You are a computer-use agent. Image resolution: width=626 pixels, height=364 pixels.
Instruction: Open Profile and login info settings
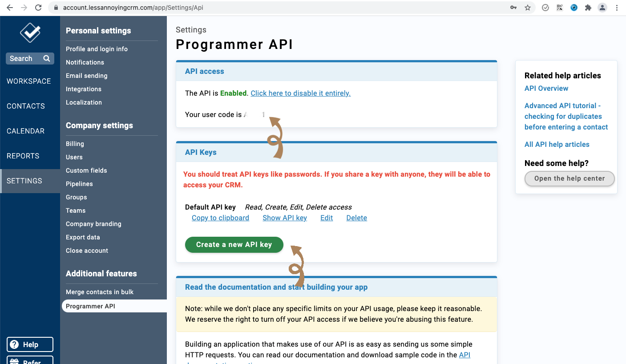point(97,49)
